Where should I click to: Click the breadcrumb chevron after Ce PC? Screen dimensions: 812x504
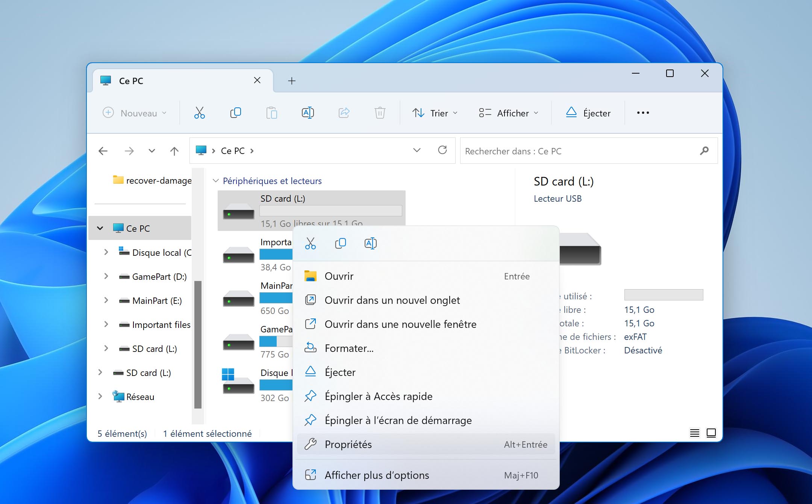[252, 151]
